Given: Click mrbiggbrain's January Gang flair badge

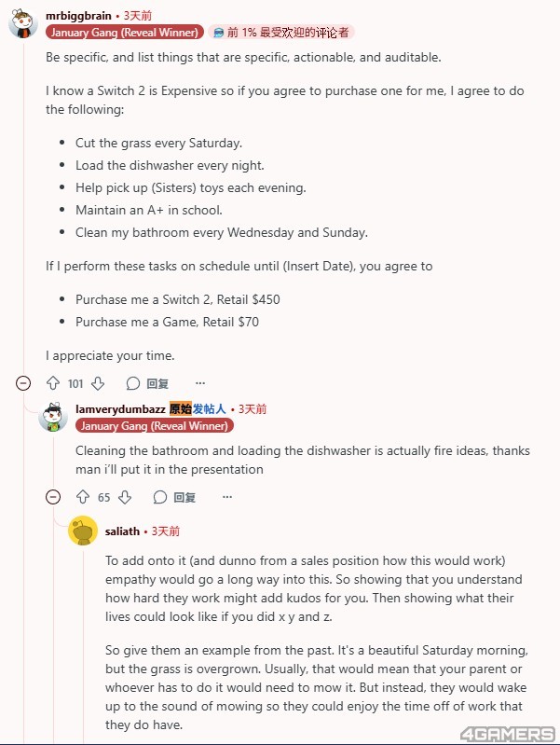Looking at the screenshot, I should click(125, 33).
